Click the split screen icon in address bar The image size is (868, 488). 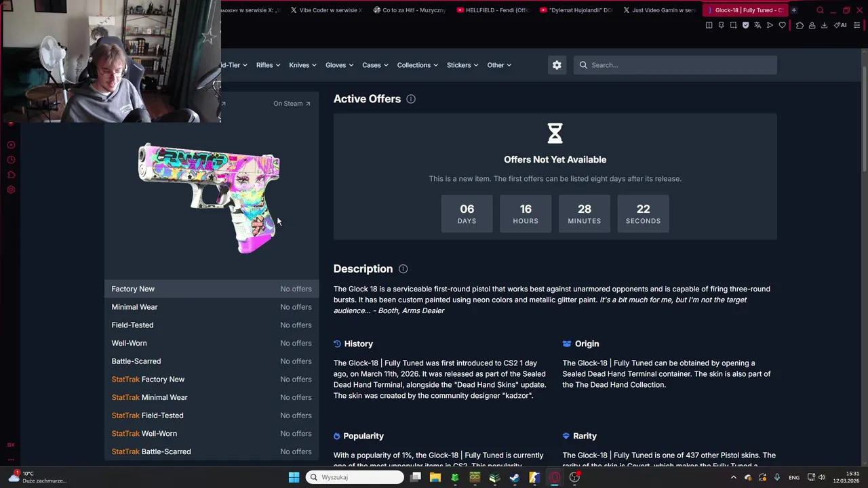tap(709, 25)
